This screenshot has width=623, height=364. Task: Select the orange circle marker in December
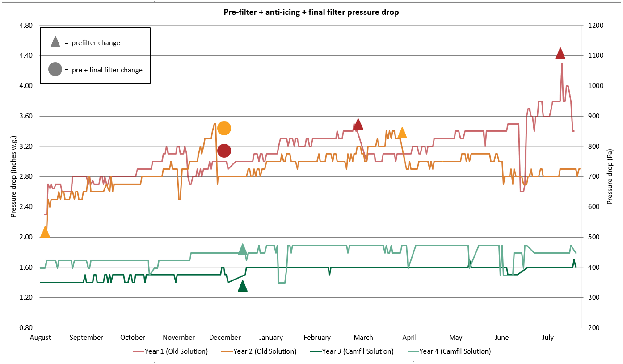click(224, 128)
